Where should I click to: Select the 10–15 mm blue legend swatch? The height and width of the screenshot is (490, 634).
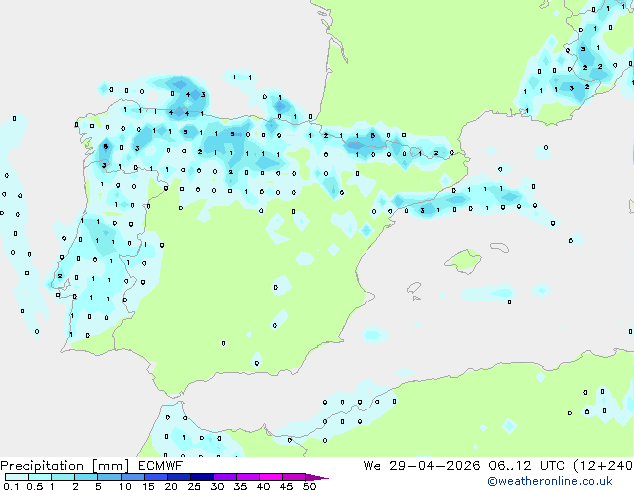(x=133, y=477)
